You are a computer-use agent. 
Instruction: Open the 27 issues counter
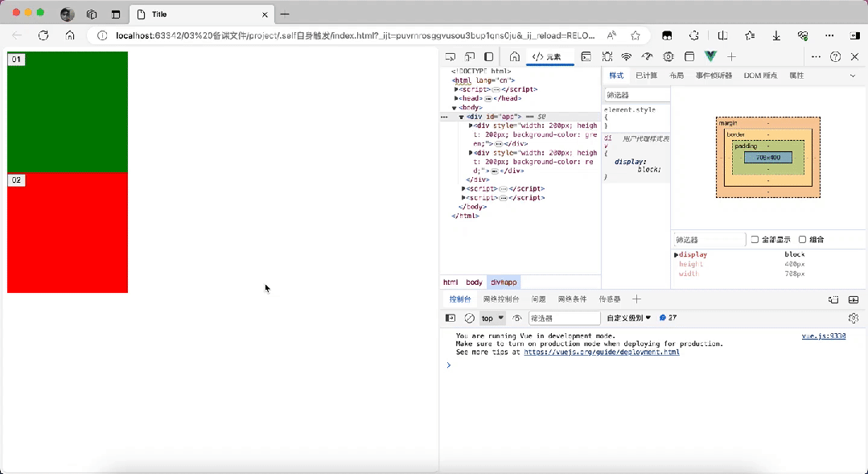click(x=668, y=318)
